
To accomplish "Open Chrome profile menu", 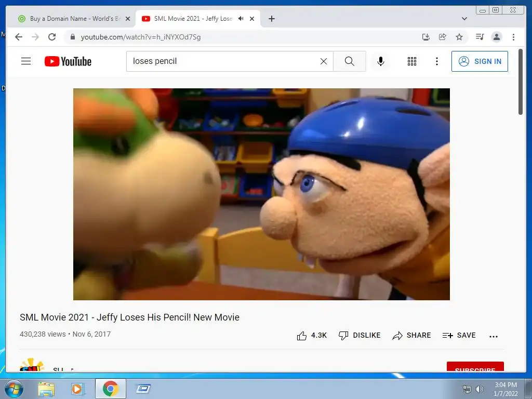I will pyautogui.click(x=496, y=37).
